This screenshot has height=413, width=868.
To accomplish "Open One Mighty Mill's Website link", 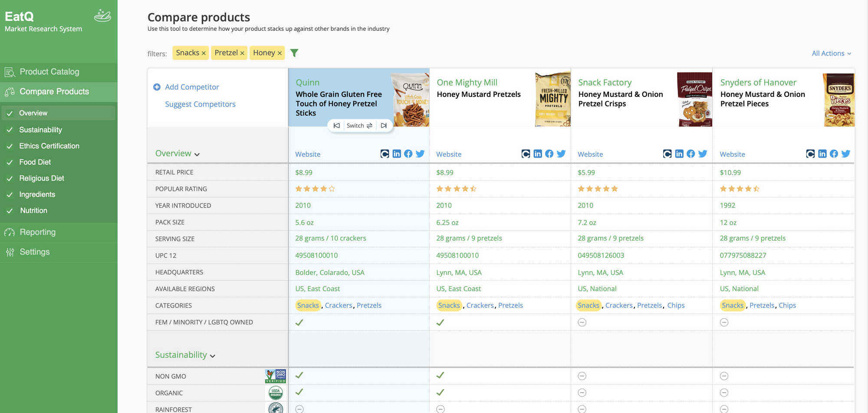I will [449, 154].
